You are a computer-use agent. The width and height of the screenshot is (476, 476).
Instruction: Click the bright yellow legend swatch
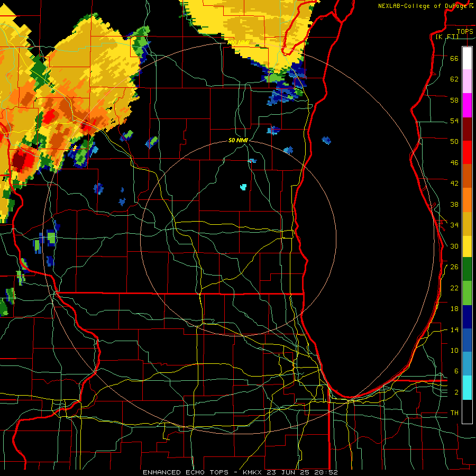(x=467, y=246)
